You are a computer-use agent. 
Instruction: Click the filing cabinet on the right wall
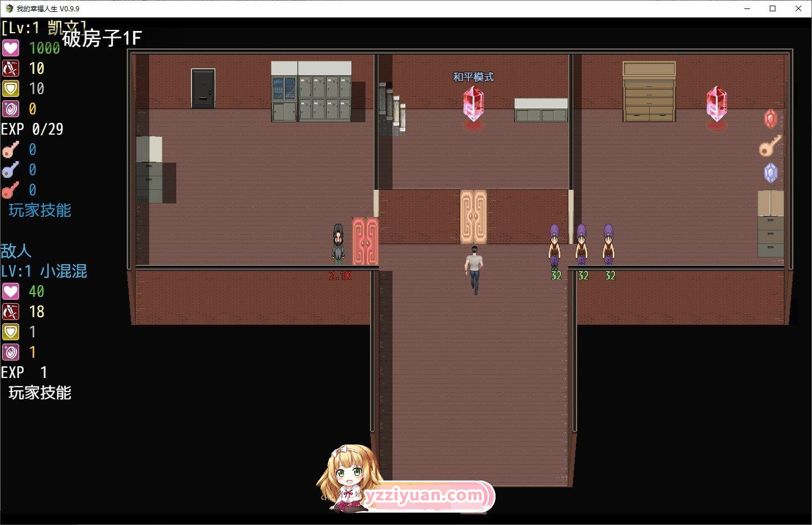click(770, 224)
